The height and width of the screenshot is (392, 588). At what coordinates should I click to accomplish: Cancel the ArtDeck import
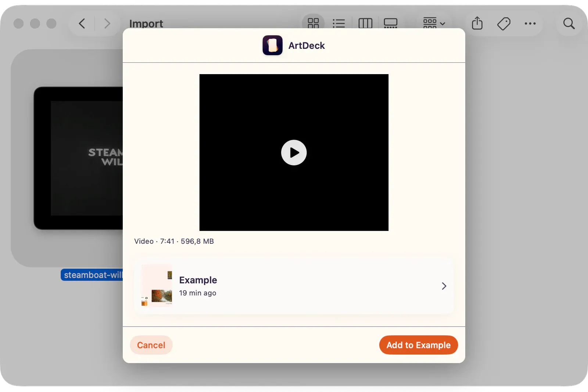pos(151,345)
